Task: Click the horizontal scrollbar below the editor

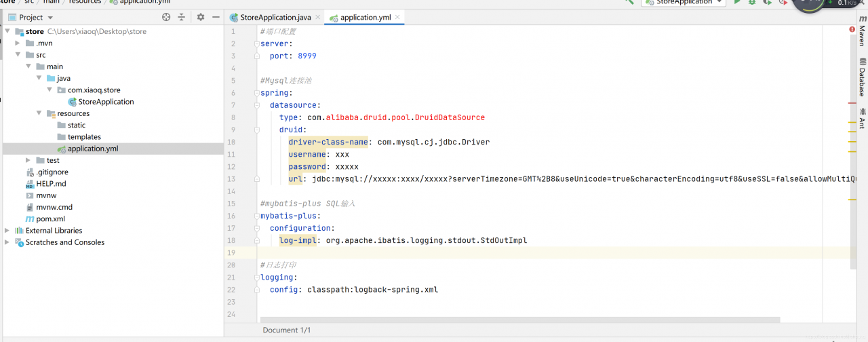Action: coord(519,320)
